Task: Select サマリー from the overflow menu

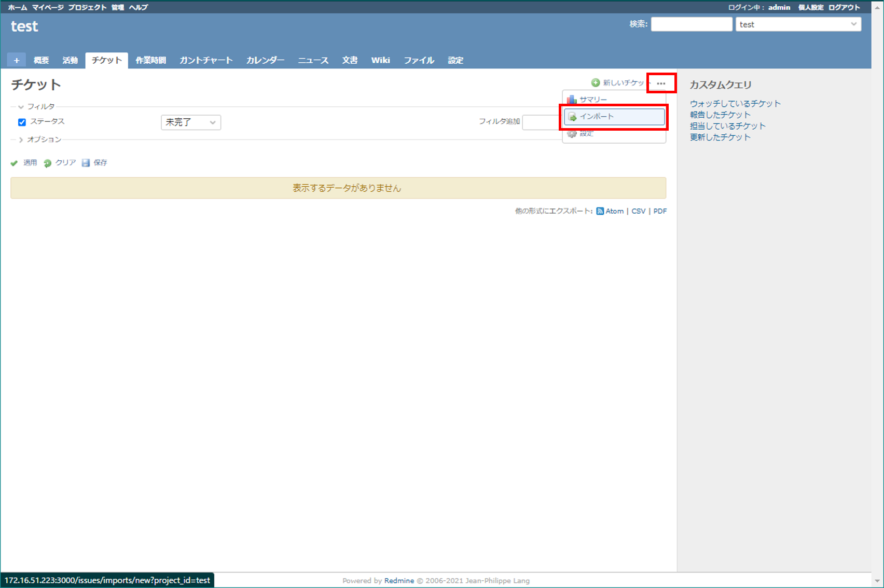Action: pos(593,99)
